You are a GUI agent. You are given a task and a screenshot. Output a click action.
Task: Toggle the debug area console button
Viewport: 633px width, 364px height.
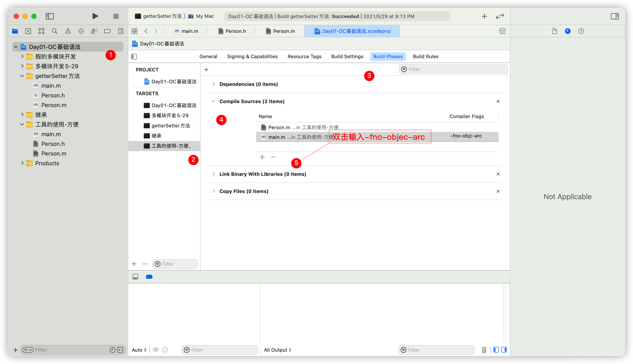click(x=135, y=277)
